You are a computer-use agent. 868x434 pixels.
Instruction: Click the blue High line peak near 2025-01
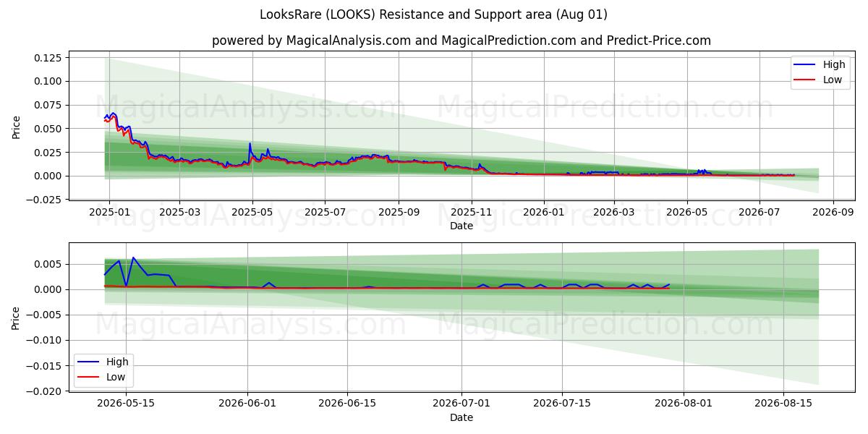[113, 113]
